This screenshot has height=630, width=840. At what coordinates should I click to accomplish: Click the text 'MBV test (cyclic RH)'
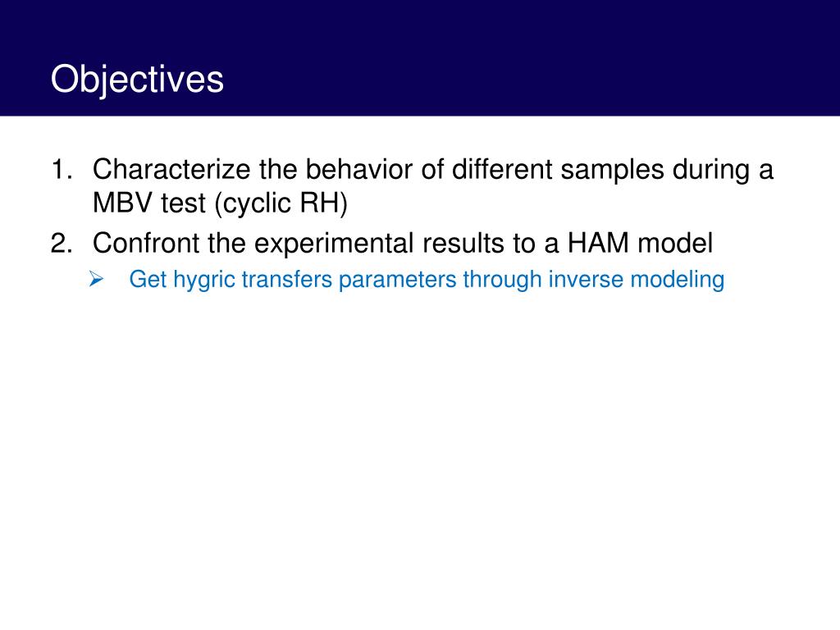coord(220,203)
